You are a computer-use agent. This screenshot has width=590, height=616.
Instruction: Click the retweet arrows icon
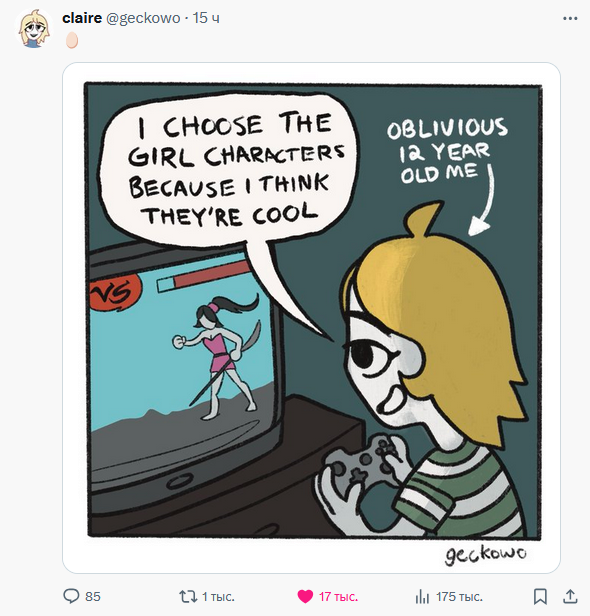(x=188, y=596)
